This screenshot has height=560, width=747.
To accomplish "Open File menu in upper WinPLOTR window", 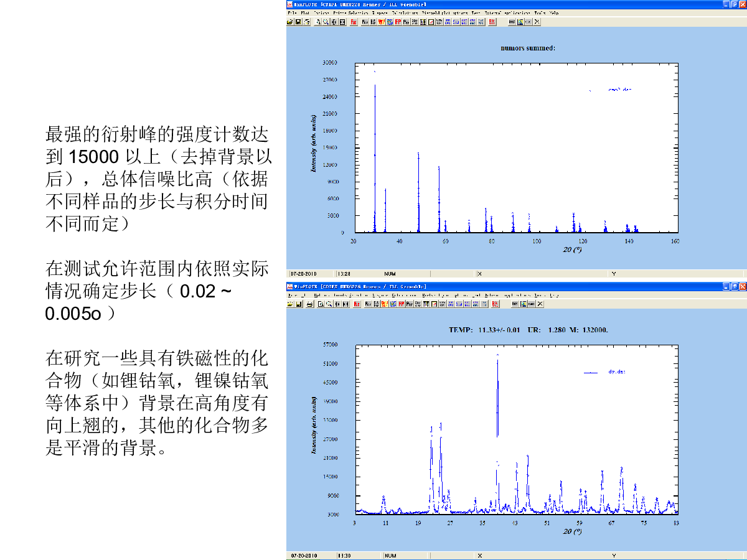I will [291, 13].
